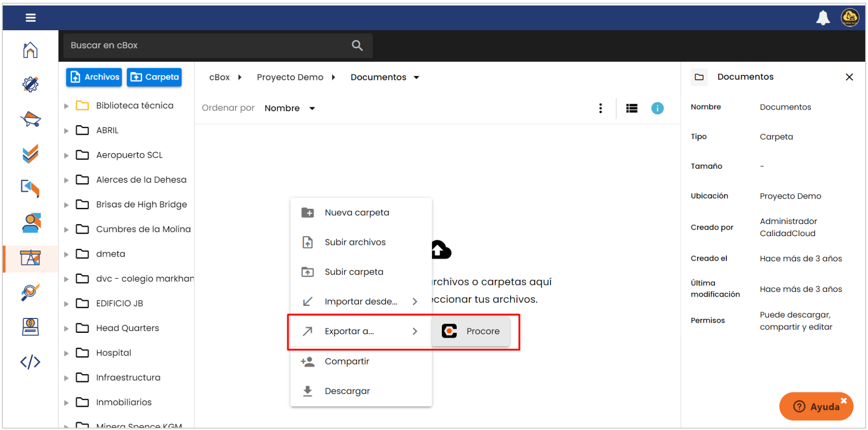
Task: Expand the Biblioteca técnica folder arrow
Action: [x=66, y=106]
